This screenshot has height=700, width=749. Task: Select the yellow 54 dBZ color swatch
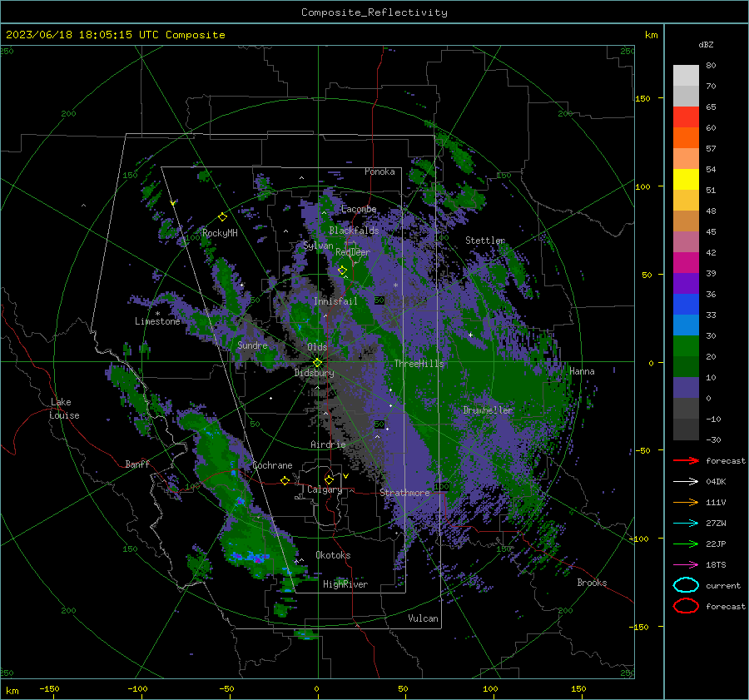pyautogui.click(x=686, y=180)
